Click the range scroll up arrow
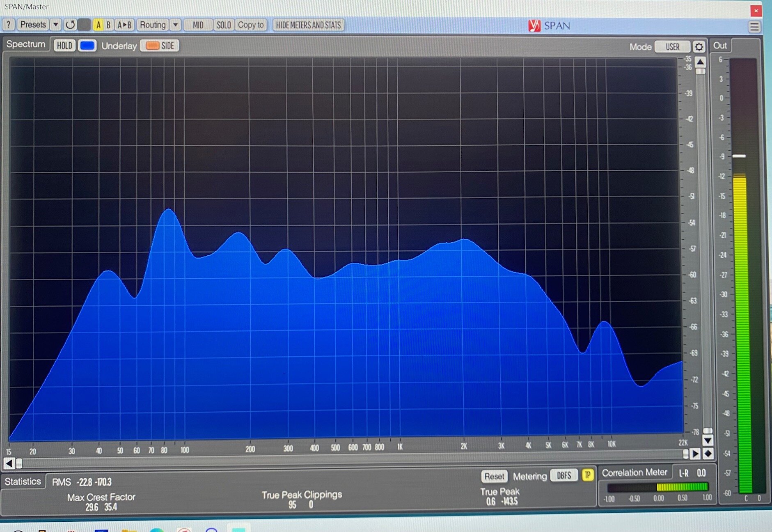The width and height of the screenshot is (772, 532). coord(701,62)
